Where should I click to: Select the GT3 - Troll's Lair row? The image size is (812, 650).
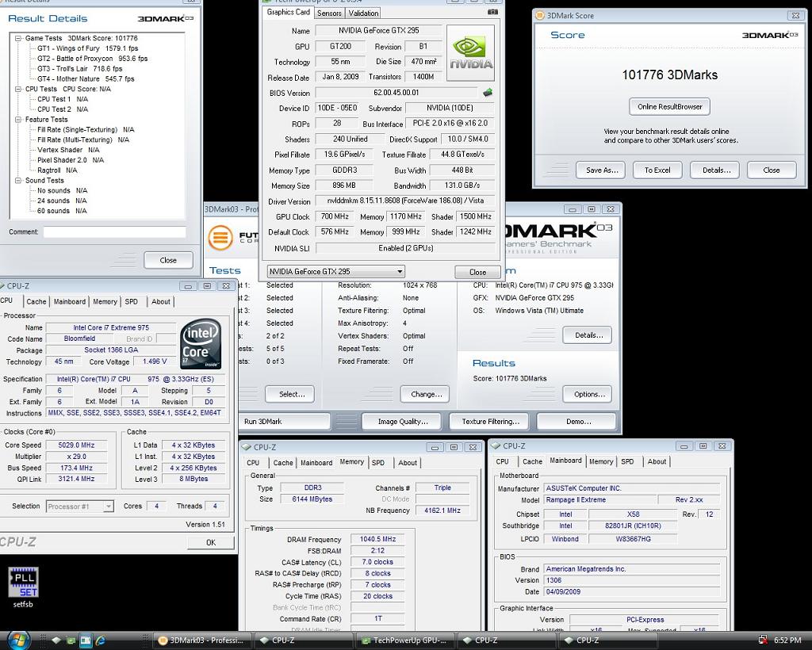[79, 69]
